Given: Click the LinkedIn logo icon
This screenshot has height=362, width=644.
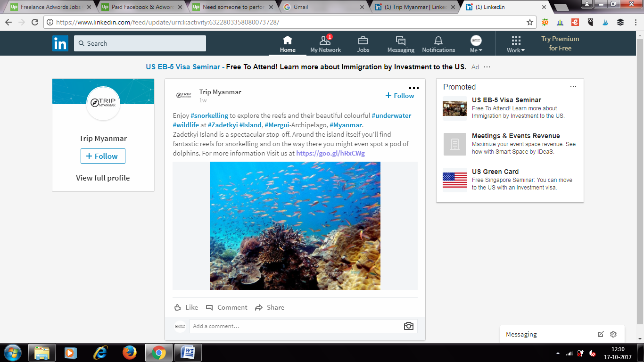Looking at the screenshot, I should pyautogui.click(x=60, y=43).
